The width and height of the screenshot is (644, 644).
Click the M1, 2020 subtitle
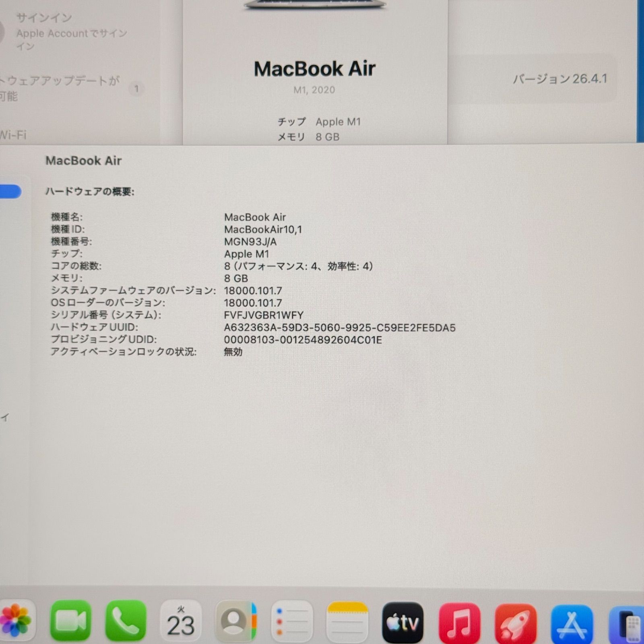click(314, 90)
